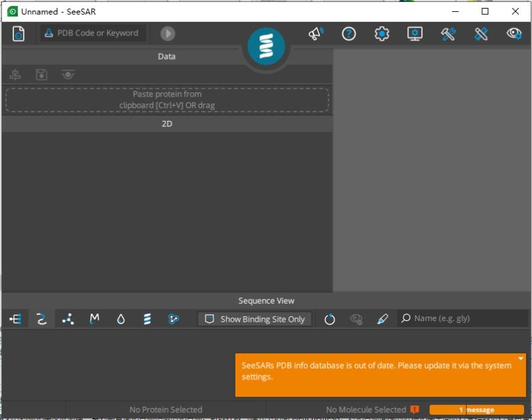Click the green SeeSAR title bar icon
Screen dimensions: 532x420
(x=13, y=11)
